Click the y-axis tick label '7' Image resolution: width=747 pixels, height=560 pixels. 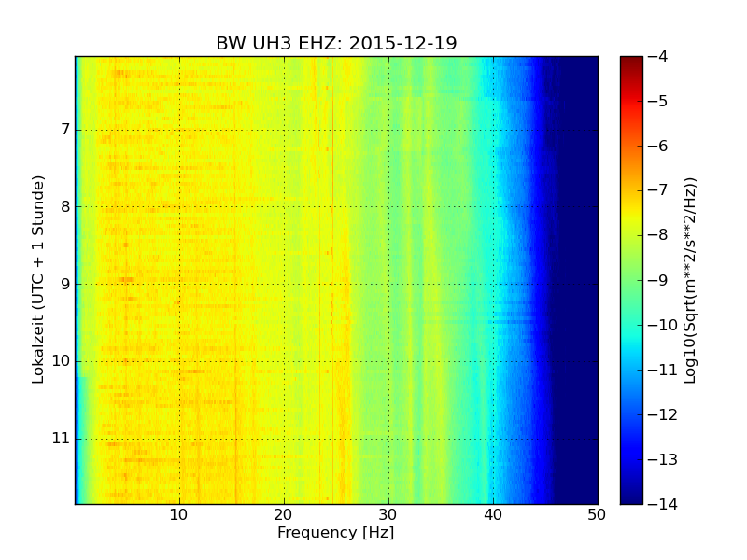point(65,130)
